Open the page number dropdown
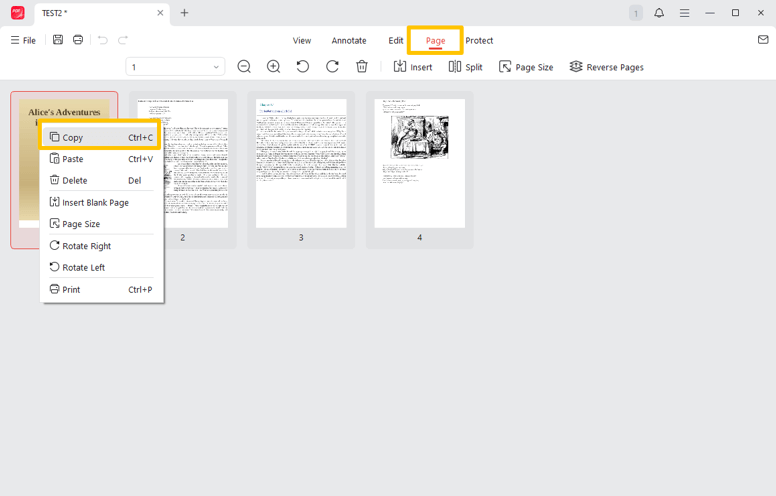776x496 pixels. (x=175, y=67)
